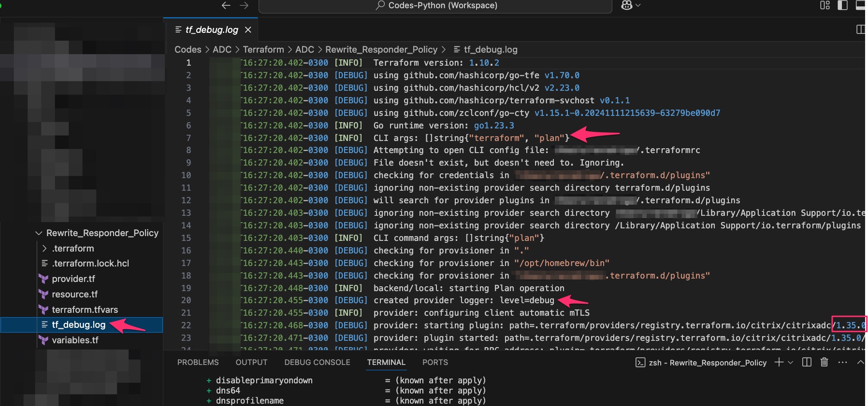Switch to the DEBUG CONSOLE tab
The height and width of the screenshot is (406, 868).
(317, 363)
